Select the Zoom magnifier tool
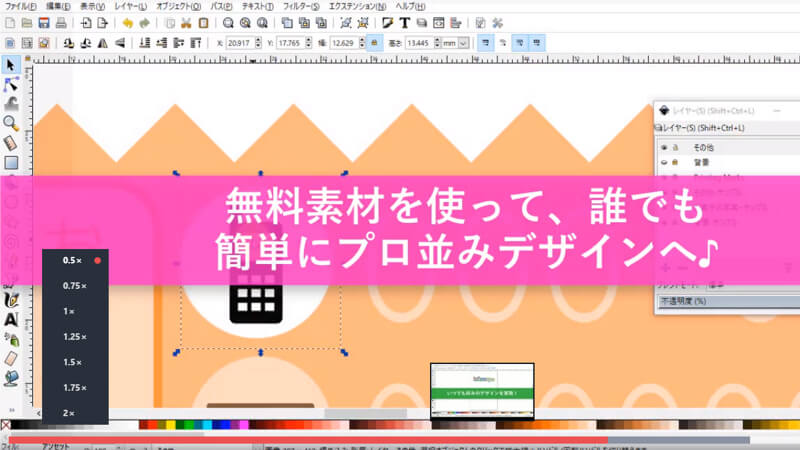 click(x=11, y=123)
